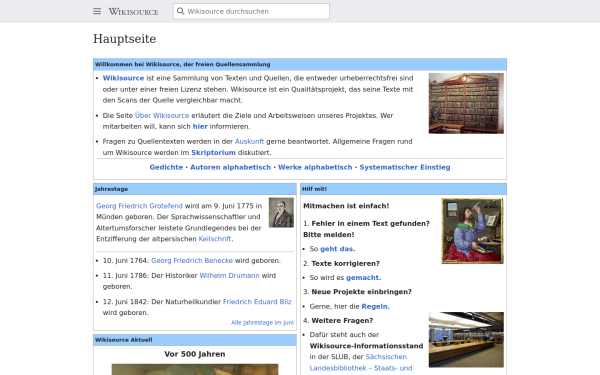The width and height of the screenshot is (600, 375).
Task: Click the Wikisource logo
Action: click(134, 11)
